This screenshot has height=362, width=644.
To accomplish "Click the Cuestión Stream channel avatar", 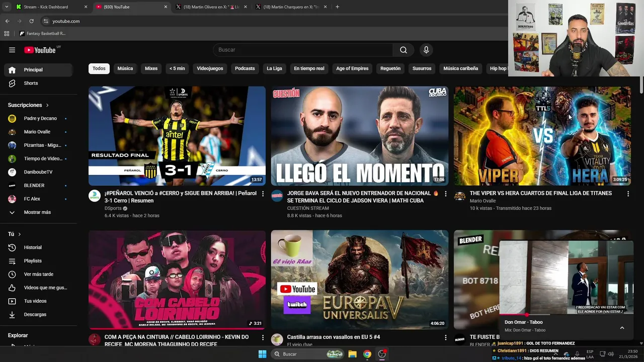I will click(277, 196).
